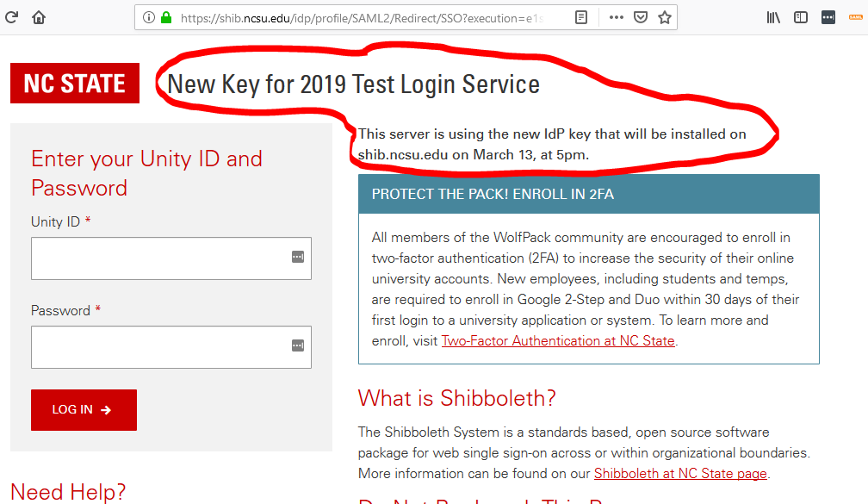Click the 'PROTECT THE PACK! ENROLL IN 2FA' banner
Image resolution: width=868 pixels, height=504 pixels.
[x=588, y=194]
